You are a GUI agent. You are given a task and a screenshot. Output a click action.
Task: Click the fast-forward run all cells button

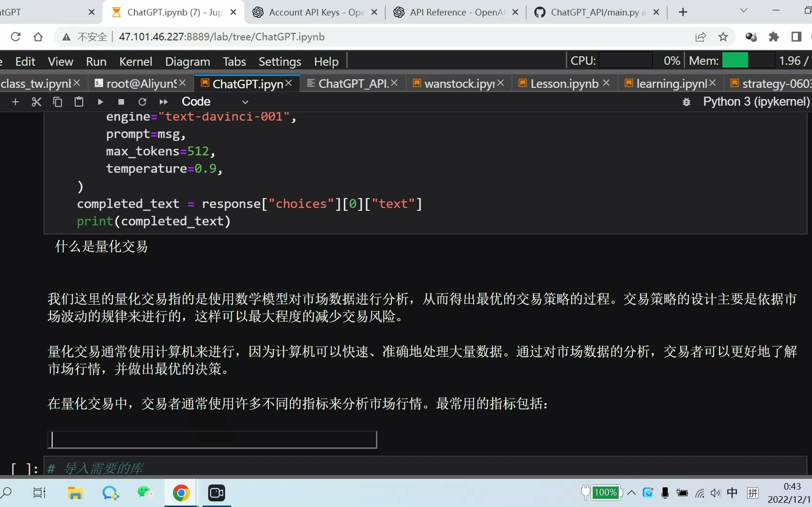pos(163,102)
